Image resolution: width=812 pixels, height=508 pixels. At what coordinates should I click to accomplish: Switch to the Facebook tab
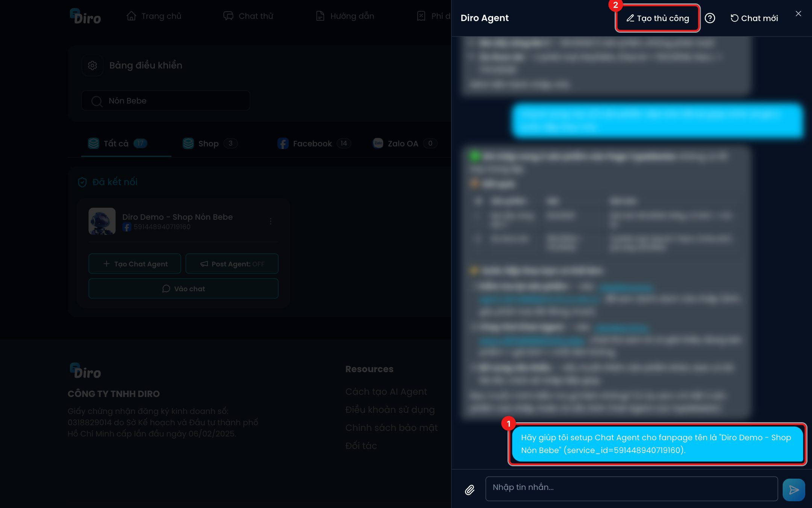[x=314, y=143]
